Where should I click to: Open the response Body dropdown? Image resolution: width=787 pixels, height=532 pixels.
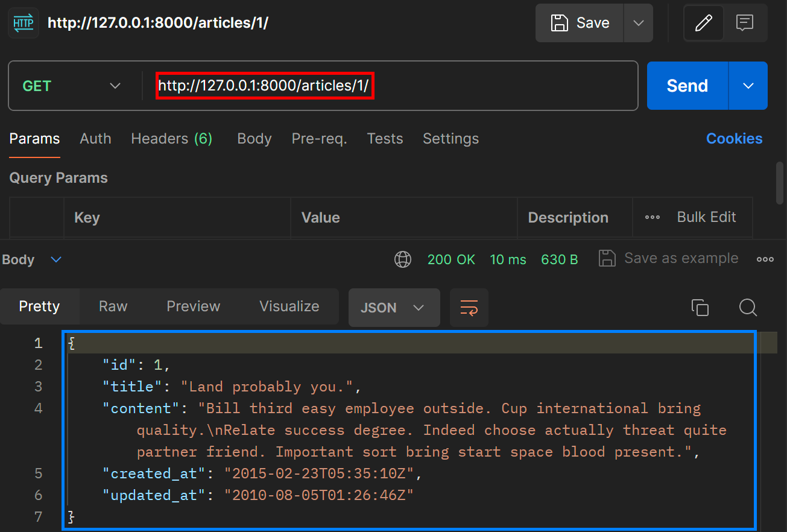(x=31, y=259)
